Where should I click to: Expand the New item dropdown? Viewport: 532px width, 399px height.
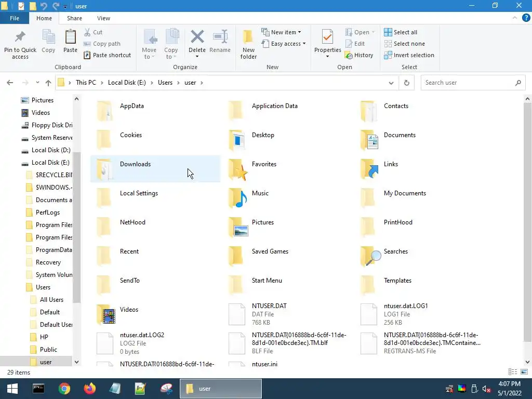pyautogui.click(x=300, y=32)
